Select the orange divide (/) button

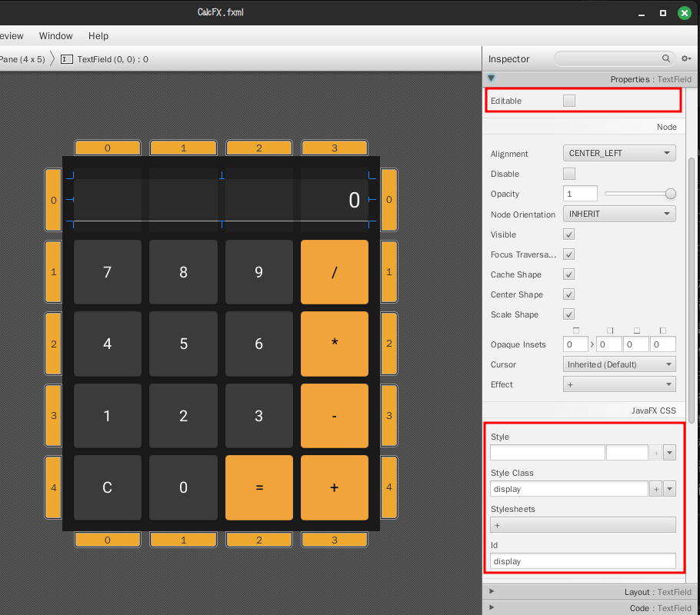(x=335, y=272)
